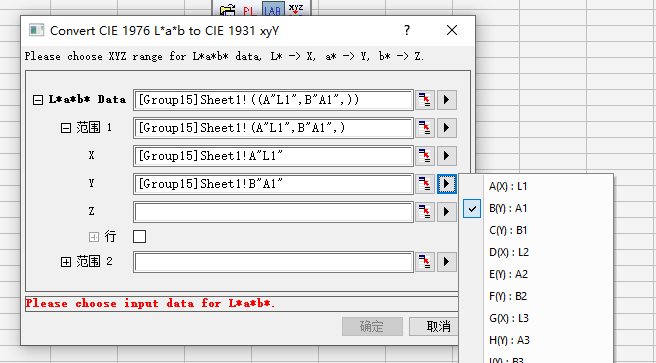Choose C(Y) : B1 column
The image size is (656, 363).
coord(536,230)
